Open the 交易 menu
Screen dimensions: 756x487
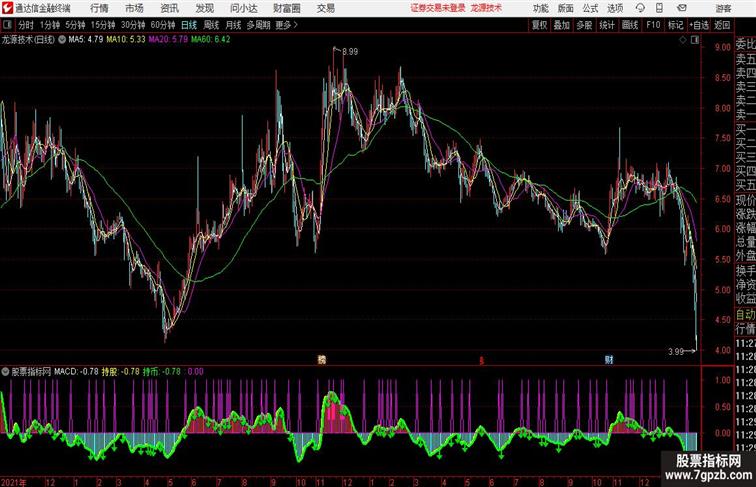(325, 8)
